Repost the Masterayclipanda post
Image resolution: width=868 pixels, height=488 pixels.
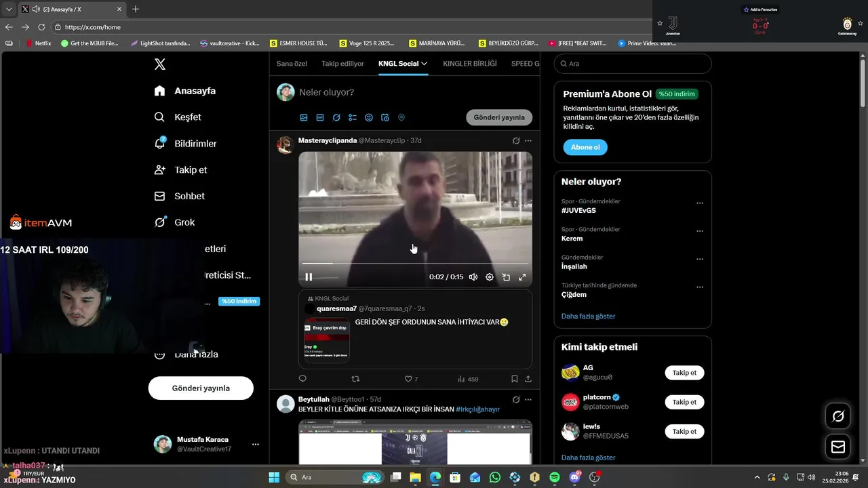click(x=355, y=379)
